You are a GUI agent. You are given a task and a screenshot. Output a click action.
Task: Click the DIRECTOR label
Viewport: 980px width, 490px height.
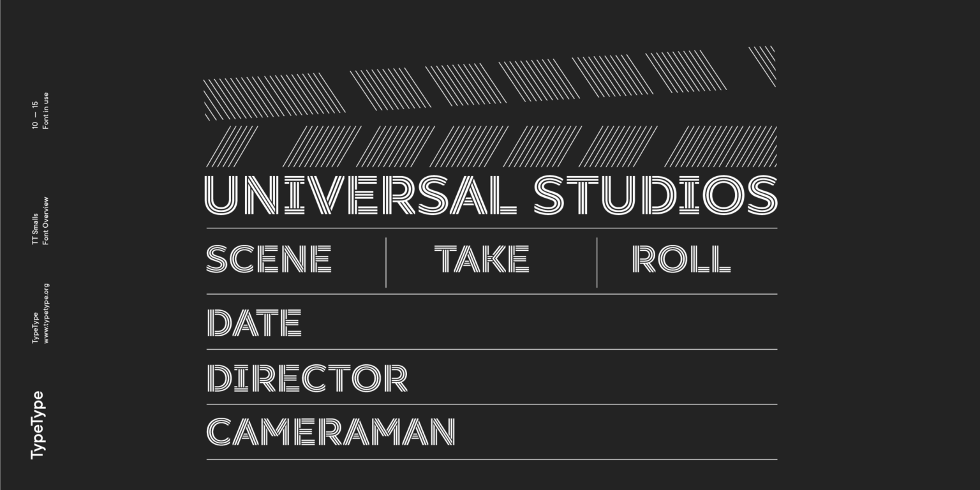(x=307, y=378)
